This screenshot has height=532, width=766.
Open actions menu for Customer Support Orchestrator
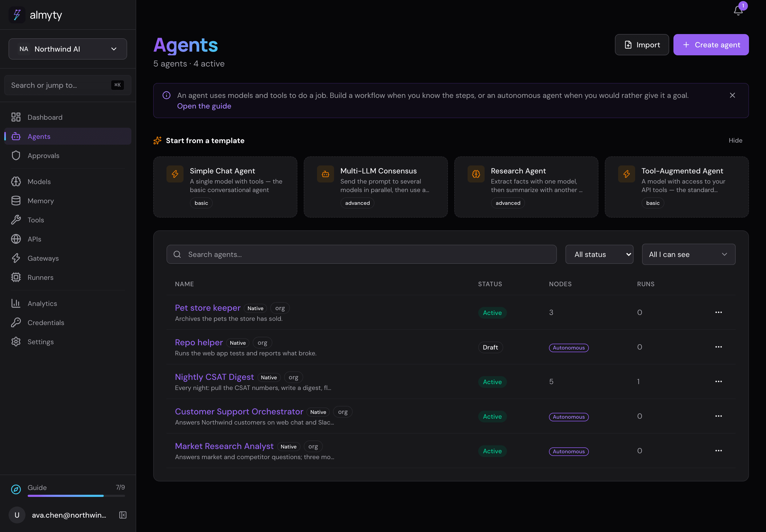point(718,416)
